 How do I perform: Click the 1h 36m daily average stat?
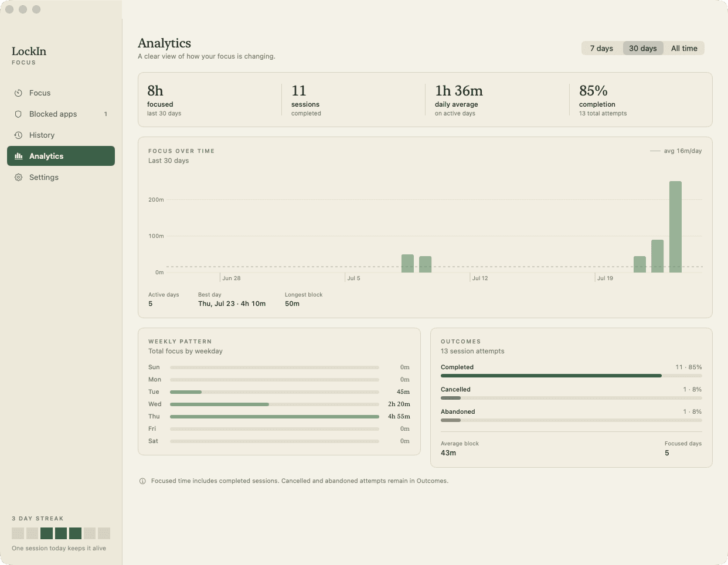point(459,100)
